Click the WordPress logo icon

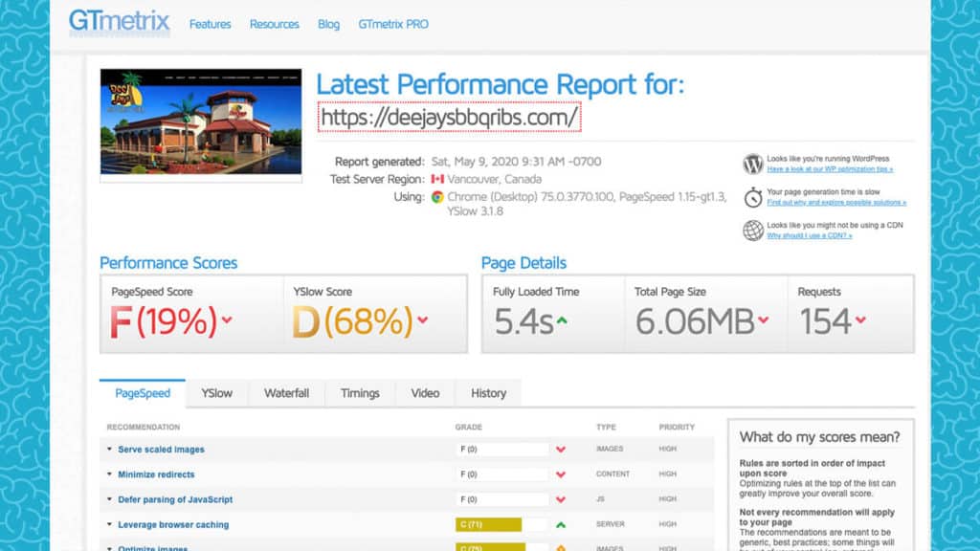click(x=753, y=164)
